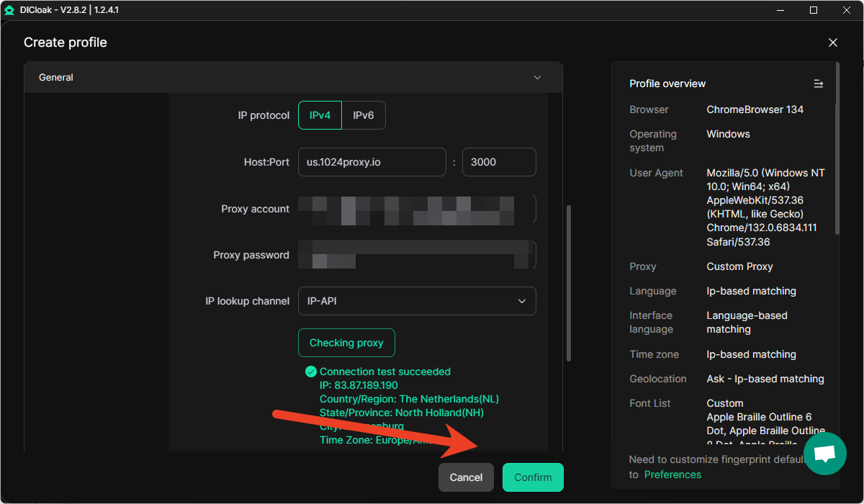Maximize the DICloak window
Viewport: 864px width, 504px height.
tap(814, 10)
